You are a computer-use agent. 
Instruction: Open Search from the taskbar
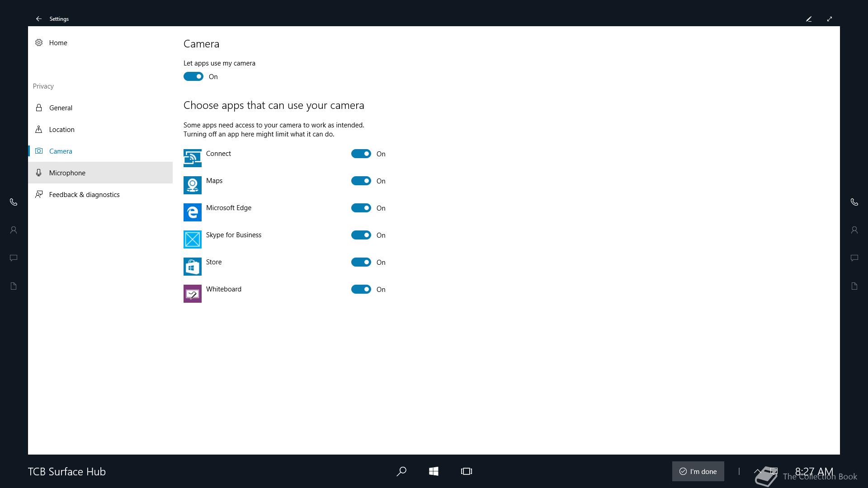401,471
